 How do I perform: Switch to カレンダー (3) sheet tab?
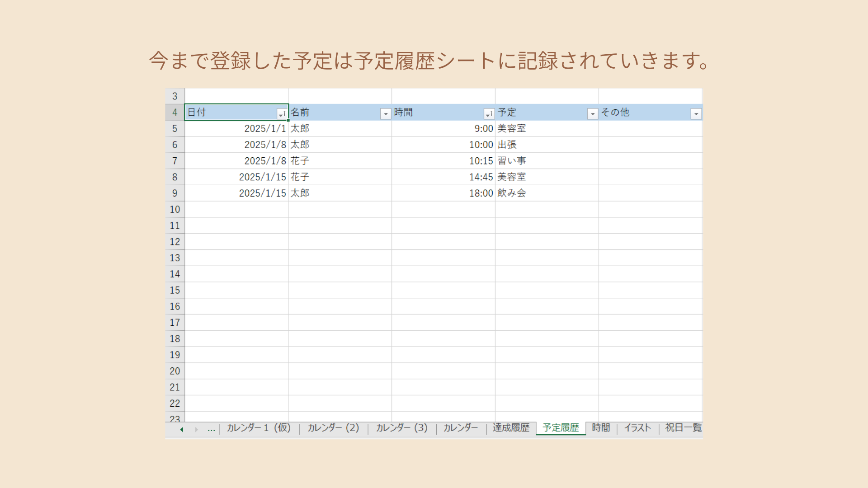[x=401, y=428]
